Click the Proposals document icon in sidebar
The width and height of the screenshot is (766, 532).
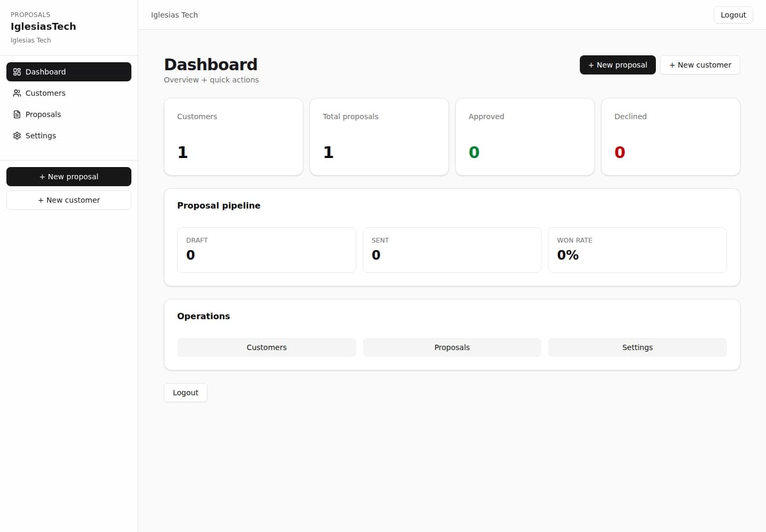pyautogui.click(x=17, y=114)
